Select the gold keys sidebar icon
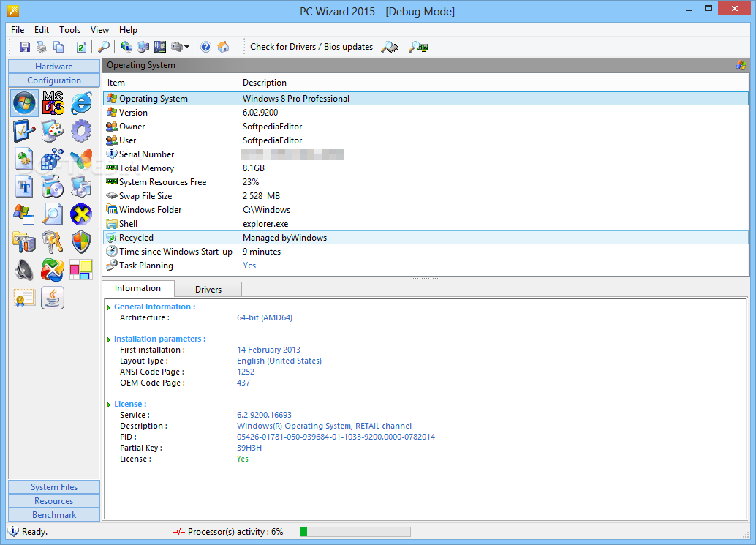 pyautogui.click(x=53, y=241)
